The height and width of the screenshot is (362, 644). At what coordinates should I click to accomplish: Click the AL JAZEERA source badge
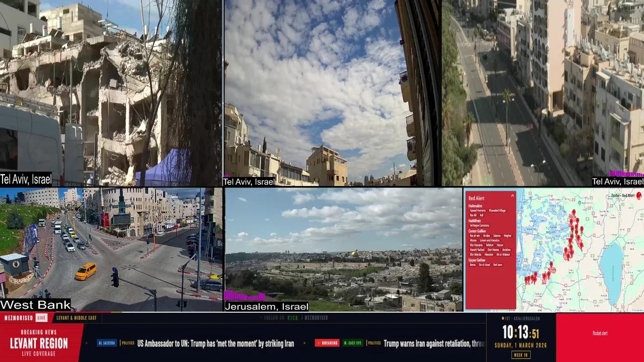coord(107,343)
